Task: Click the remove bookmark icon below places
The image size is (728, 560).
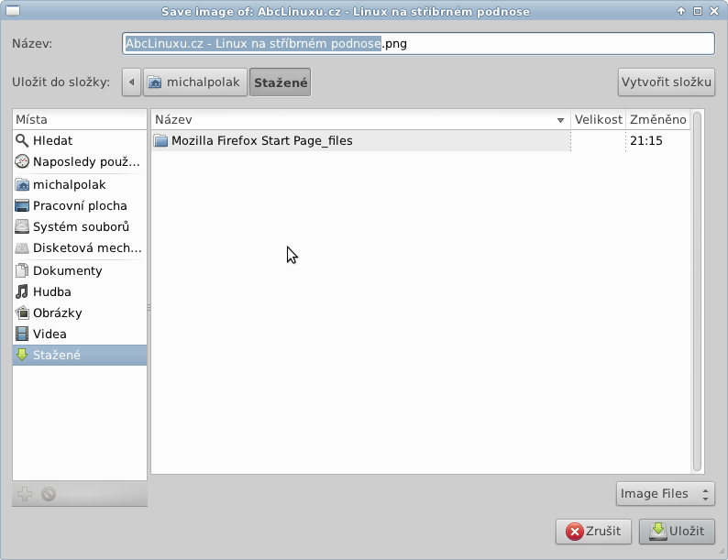Action: click(x=49, y=494)
